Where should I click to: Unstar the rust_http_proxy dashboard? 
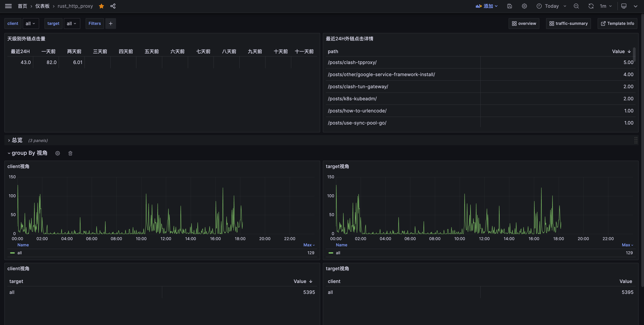pos(101,6)
